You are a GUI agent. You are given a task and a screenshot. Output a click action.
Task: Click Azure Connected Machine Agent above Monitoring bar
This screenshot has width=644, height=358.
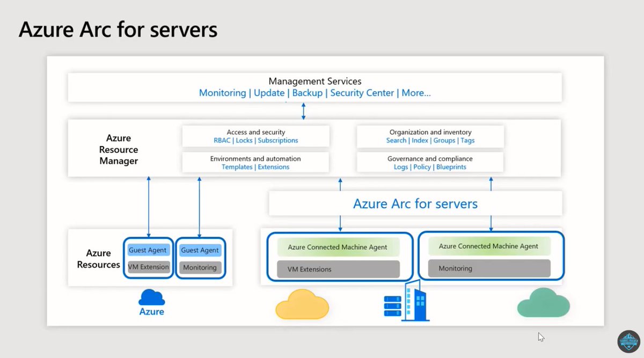(x=489, y=246)
